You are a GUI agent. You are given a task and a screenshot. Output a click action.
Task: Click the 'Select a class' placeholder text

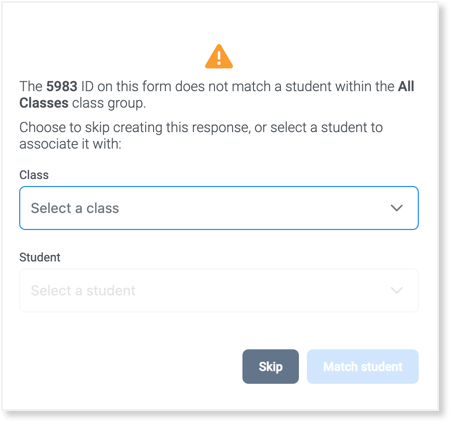(75, 208)
